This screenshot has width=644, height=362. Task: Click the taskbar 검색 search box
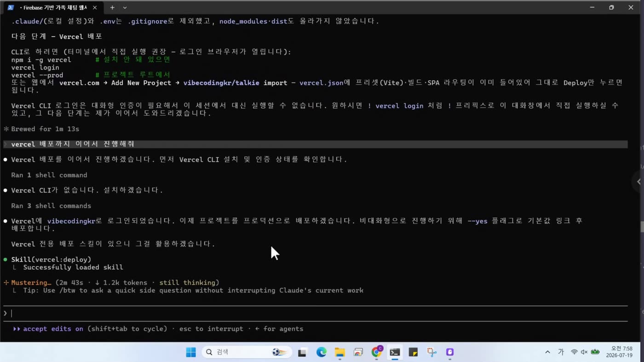[x=247, y=352]
